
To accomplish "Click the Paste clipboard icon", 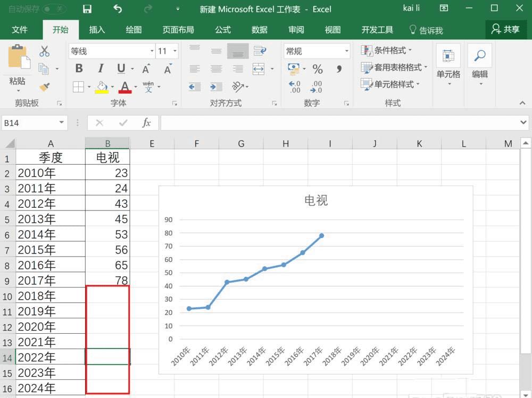I will (19, 57).
